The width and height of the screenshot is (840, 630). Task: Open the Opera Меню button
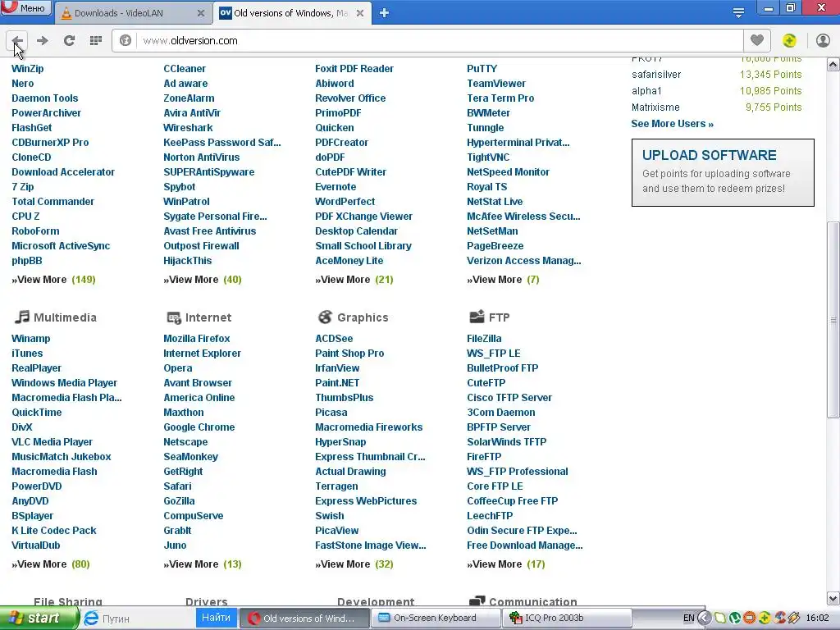tap(26, 7)
